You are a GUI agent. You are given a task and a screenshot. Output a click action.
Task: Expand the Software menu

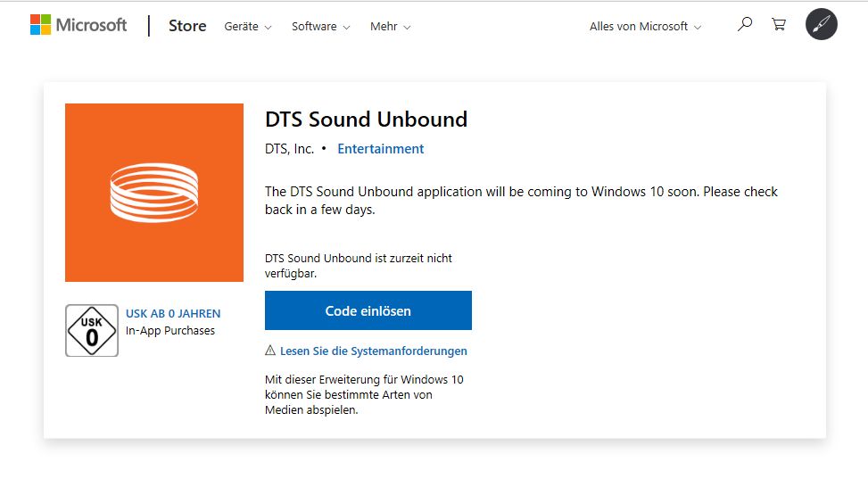point(320,27)
